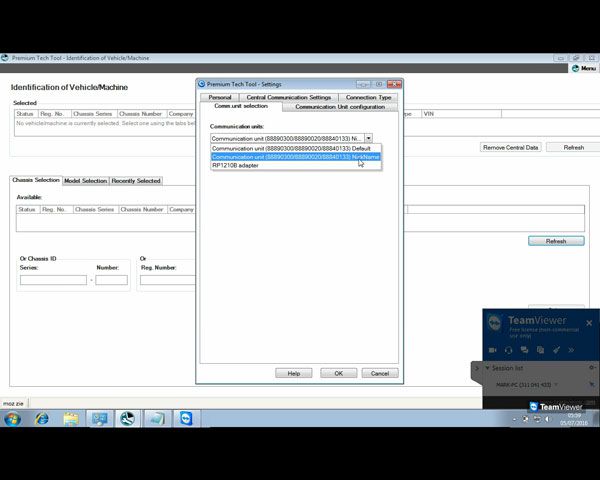Open the Connection Type tab
The height and width of the screenshot is (480, 600).
pyautogui.click(x=368, y=97)
